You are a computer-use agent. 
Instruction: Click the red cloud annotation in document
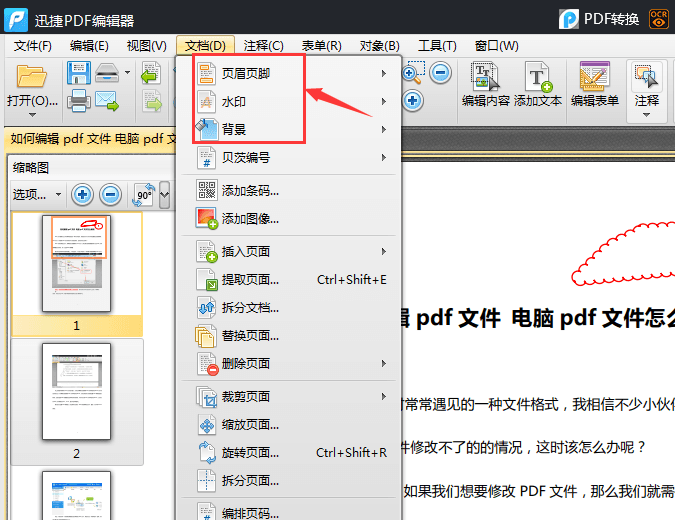pos(623,254)
